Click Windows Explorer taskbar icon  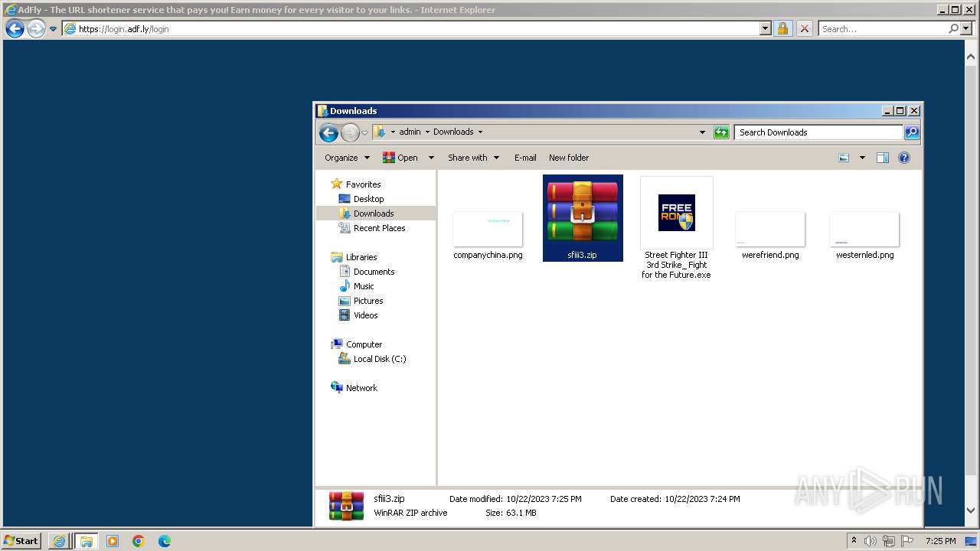[x=86, y=541]
